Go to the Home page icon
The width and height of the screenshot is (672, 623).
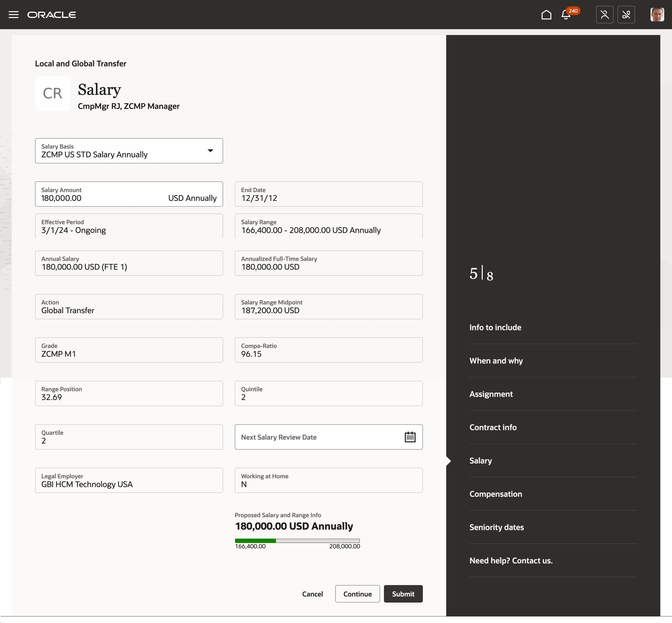[x=546, y=15]
